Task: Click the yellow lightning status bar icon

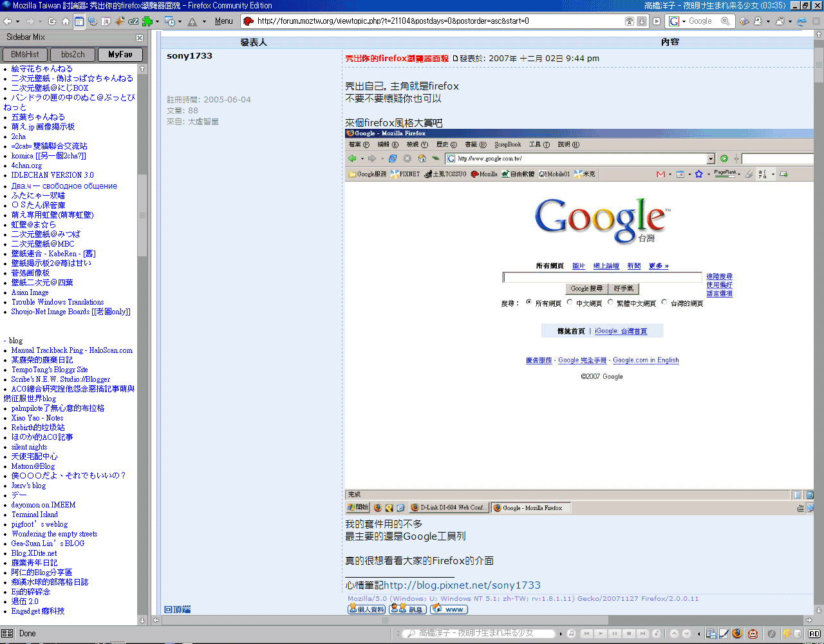Action: (787, 634)
